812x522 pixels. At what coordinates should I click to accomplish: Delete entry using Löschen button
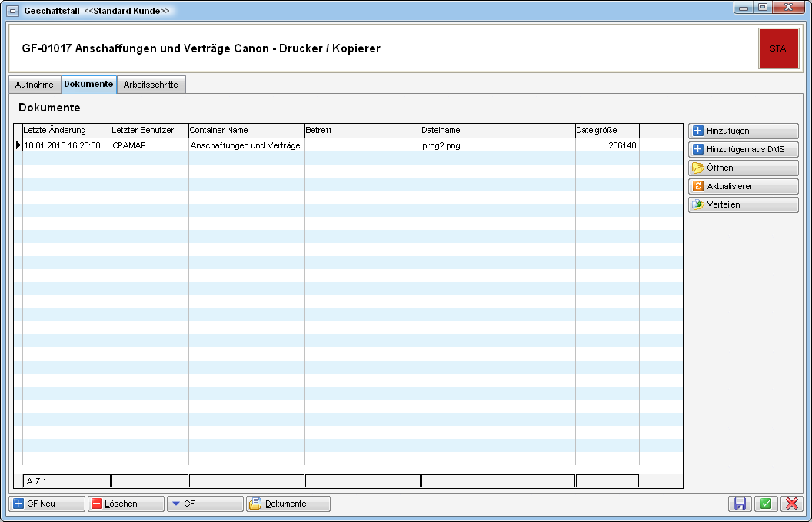[125, 504]
